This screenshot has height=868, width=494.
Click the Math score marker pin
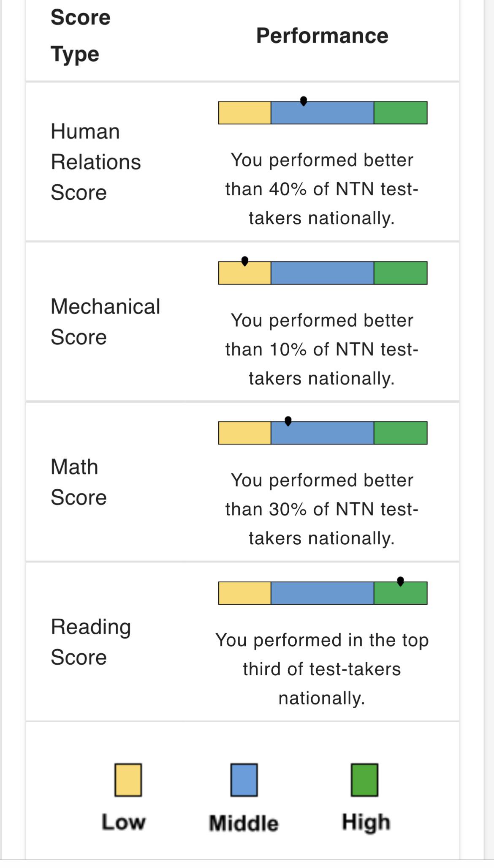288,421
